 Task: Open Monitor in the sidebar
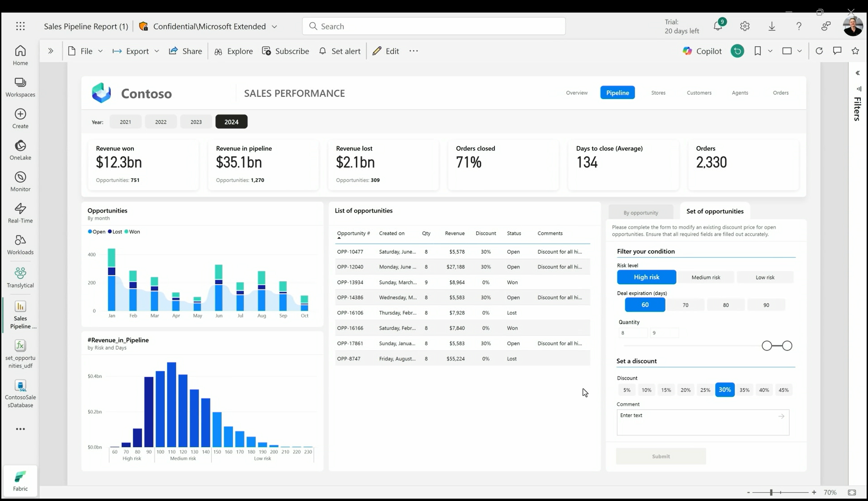click(20, 182)
